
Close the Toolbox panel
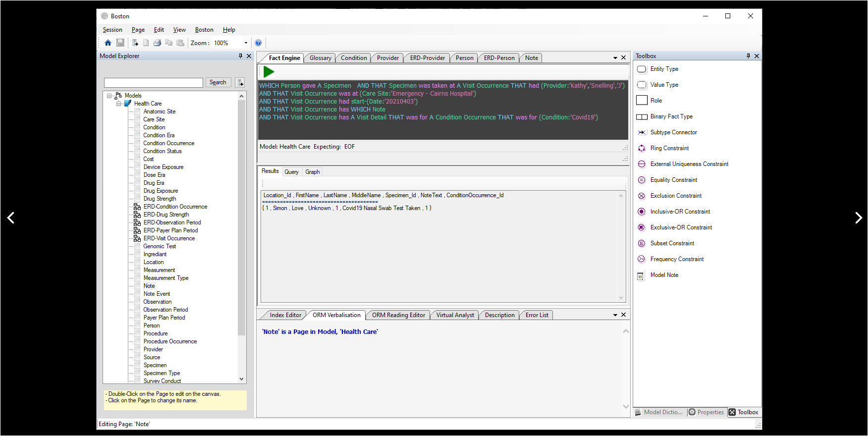757,56
